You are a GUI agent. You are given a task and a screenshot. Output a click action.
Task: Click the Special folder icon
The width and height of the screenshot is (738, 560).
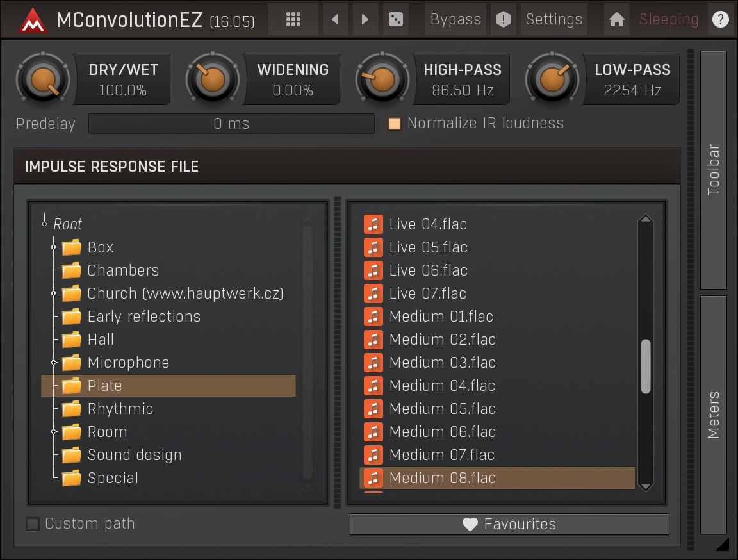click(72, 477)
